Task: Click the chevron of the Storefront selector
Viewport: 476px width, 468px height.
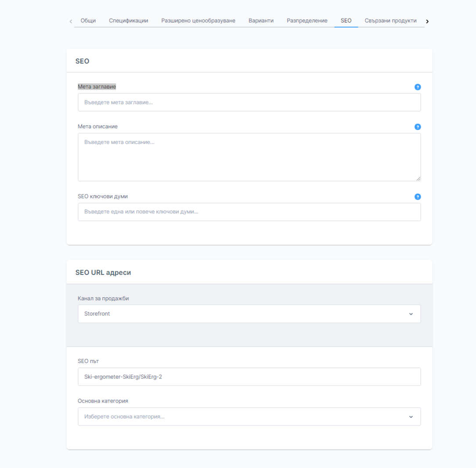Action: (x=411, y=314)
